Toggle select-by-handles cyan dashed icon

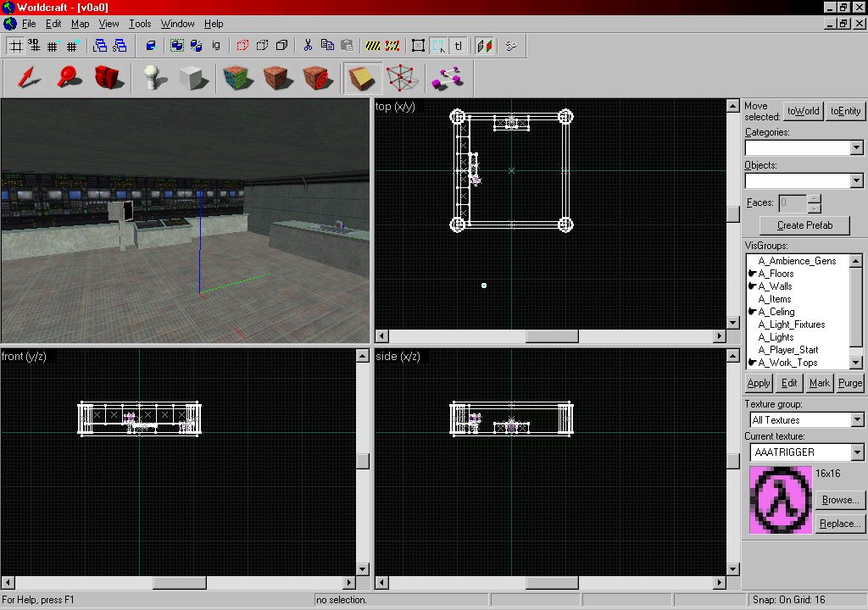[x=438, y=46]
